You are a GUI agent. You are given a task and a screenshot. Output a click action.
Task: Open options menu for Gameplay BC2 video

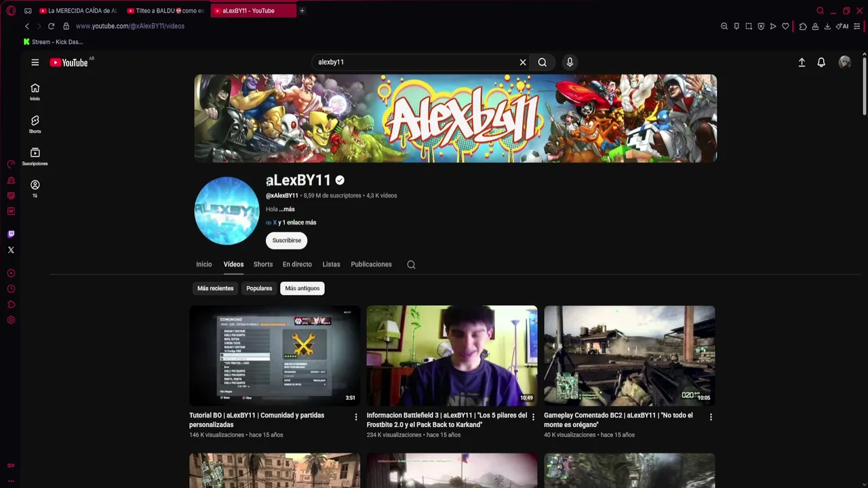coord(711,418)
